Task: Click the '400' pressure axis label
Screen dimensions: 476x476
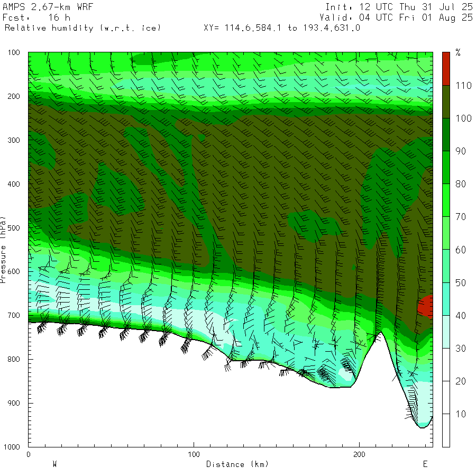Action: click(14, 184)
